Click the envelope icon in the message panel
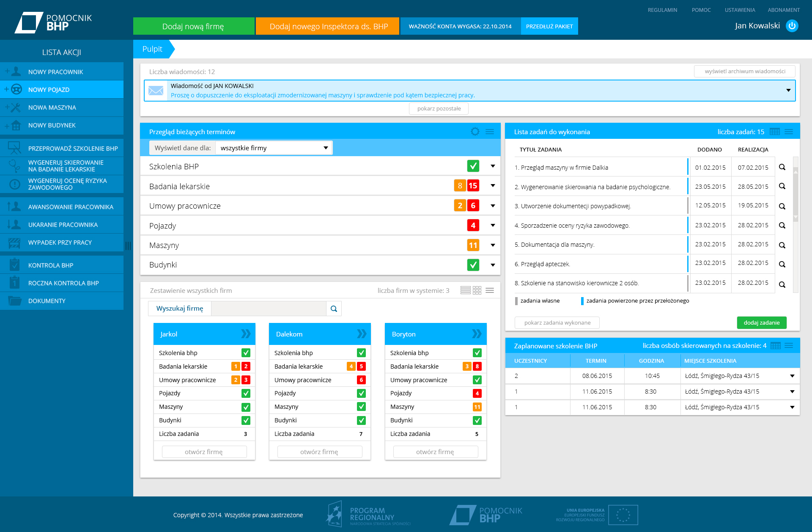The image size is (812, 532). [x=156, y=91]
